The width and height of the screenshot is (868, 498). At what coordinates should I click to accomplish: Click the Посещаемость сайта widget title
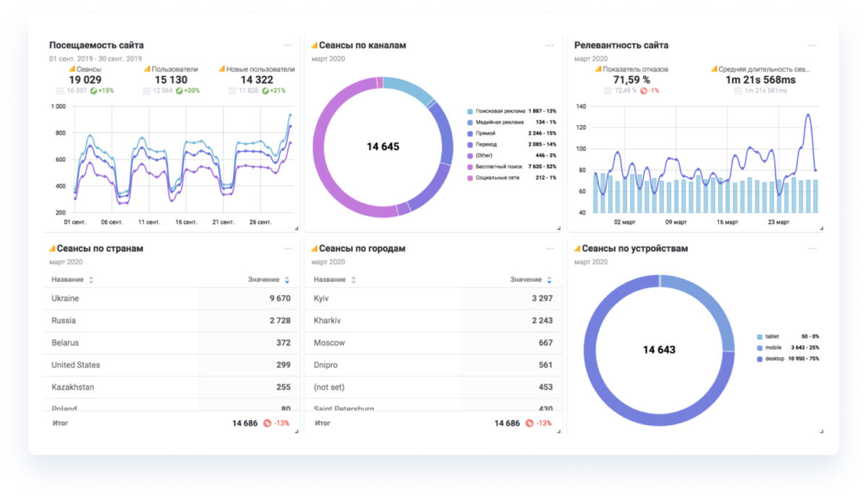coord(96,45)
